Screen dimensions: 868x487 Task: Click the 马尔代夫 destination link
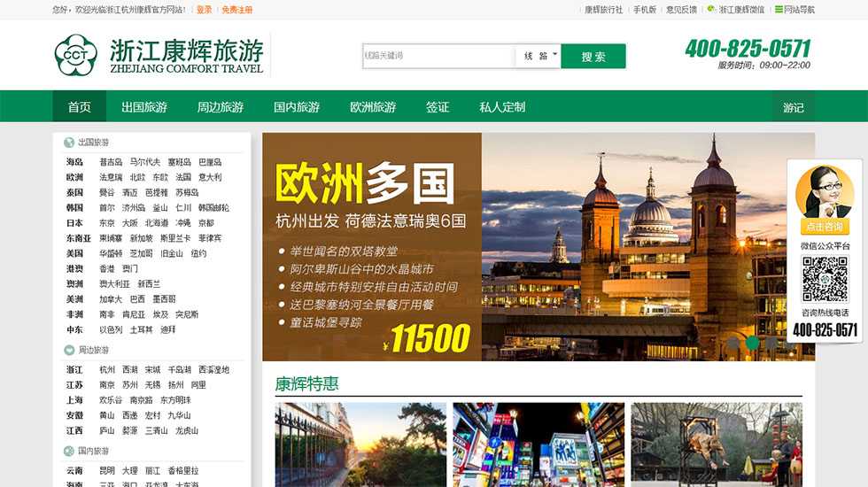(x=145, y=162)
